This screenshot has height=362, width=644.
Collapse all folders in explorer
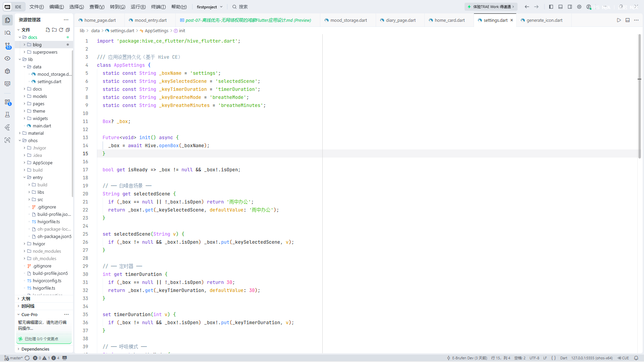click(x=68, y=30)
